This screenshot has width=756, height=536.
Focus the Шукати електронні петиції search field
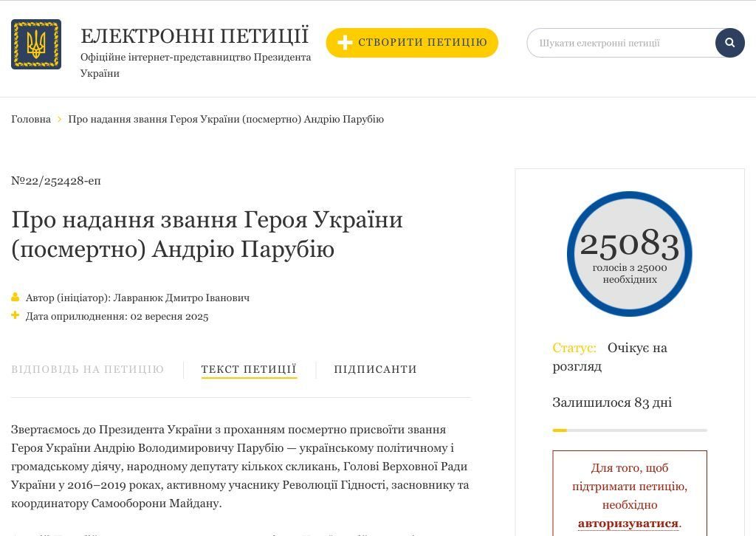(620, 43)
